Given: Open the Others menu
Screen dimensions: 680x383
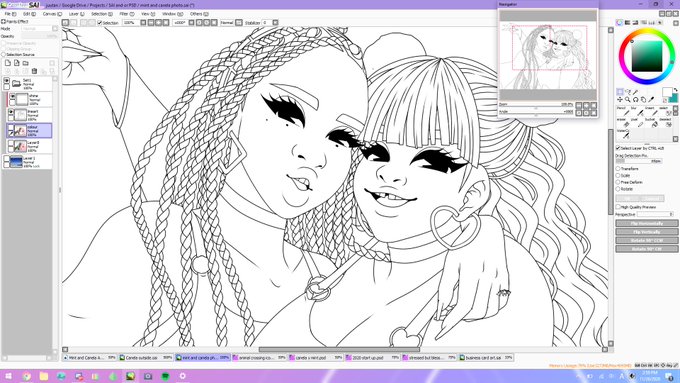Looking at the screenshot, I should 198,14.
